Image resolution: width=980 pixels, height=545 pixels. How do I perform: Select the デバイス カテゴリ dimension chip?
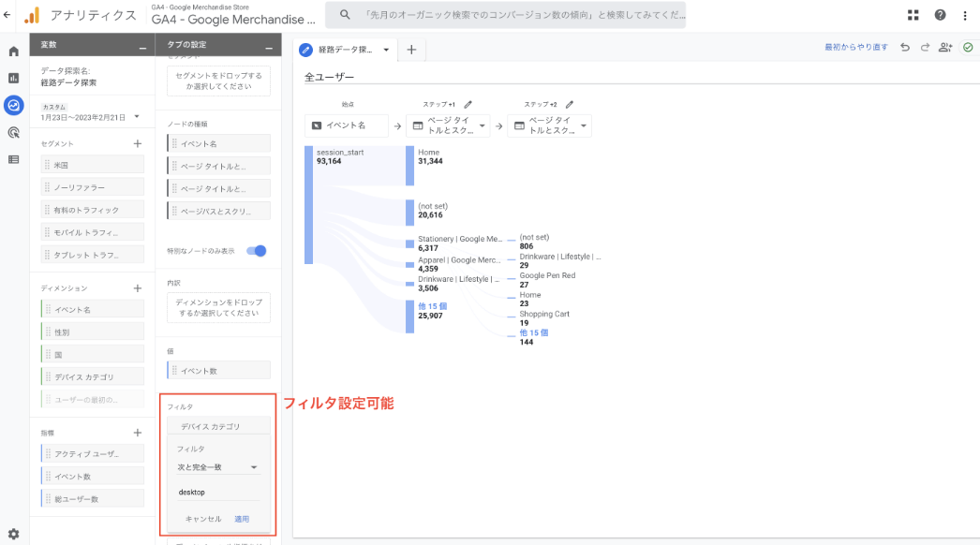pyautogui.click(x=93, y=376)
